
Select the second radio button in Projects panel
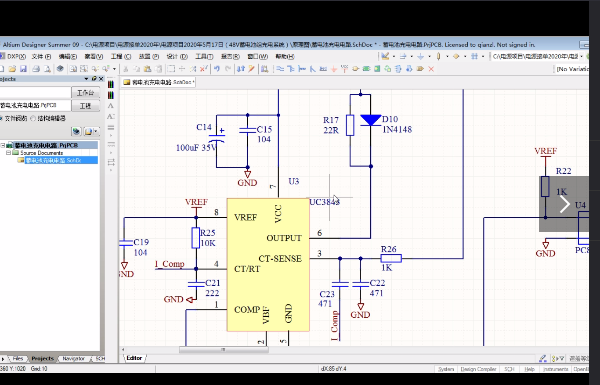(33, 118)
